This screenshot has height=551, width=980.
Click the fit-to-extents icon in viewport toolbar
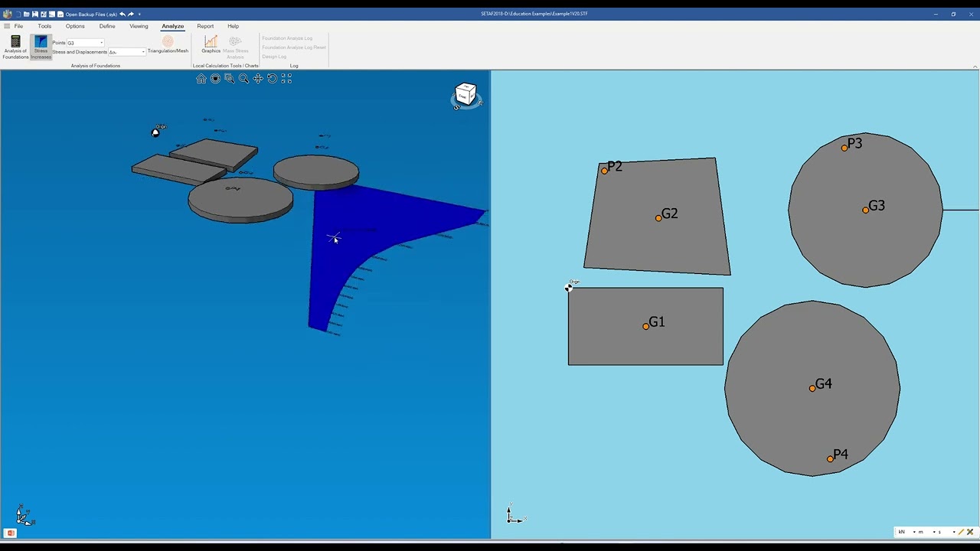286,79
